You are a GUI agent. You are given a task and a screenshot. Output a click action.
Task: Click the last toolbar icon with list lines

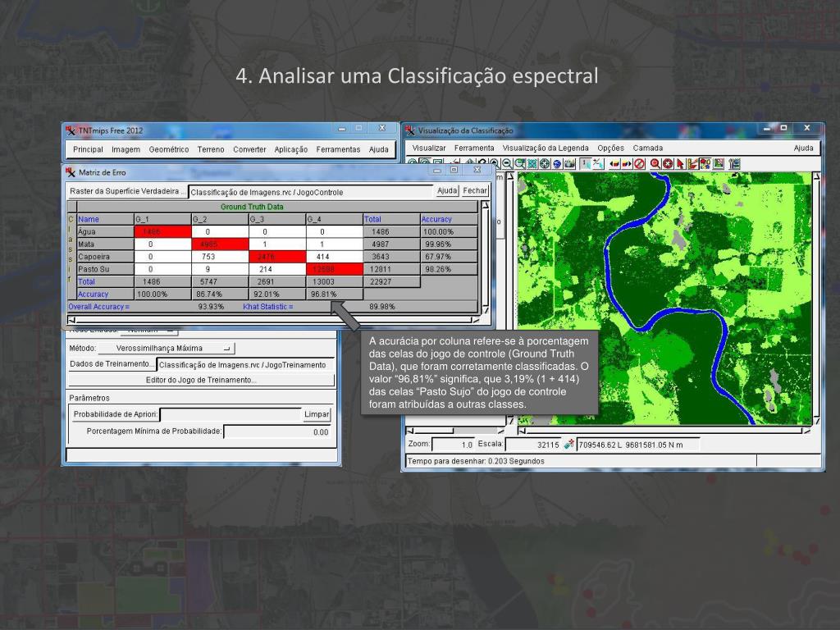[x=734, y=164]
